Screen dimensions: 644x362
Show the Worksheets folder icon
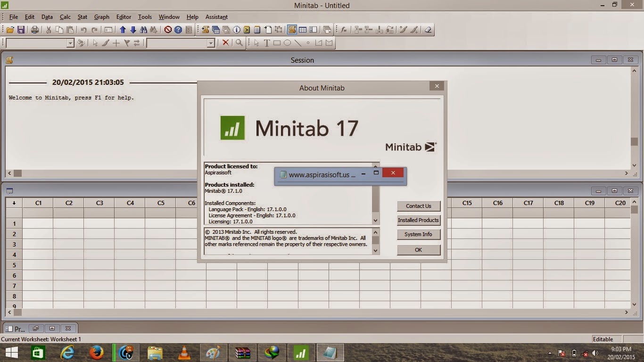tap(216, 30)
